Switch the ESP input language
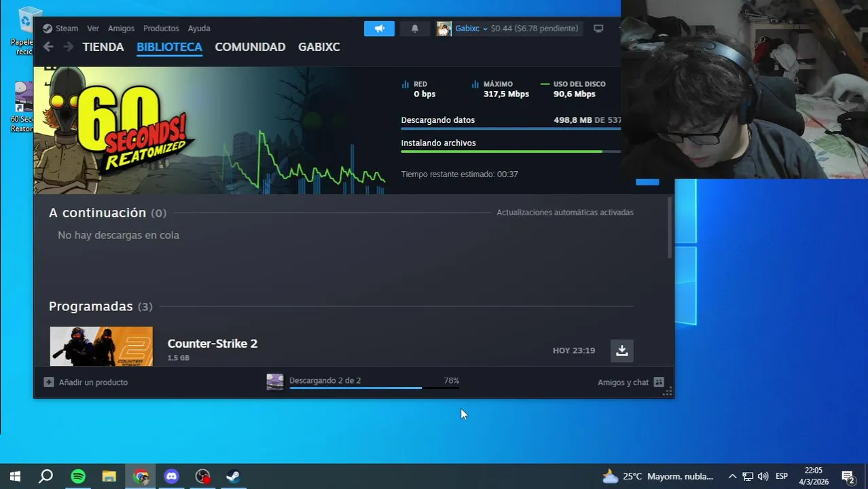Image resolution: width=868 pixels, height=489 pixels. point(782,476)
